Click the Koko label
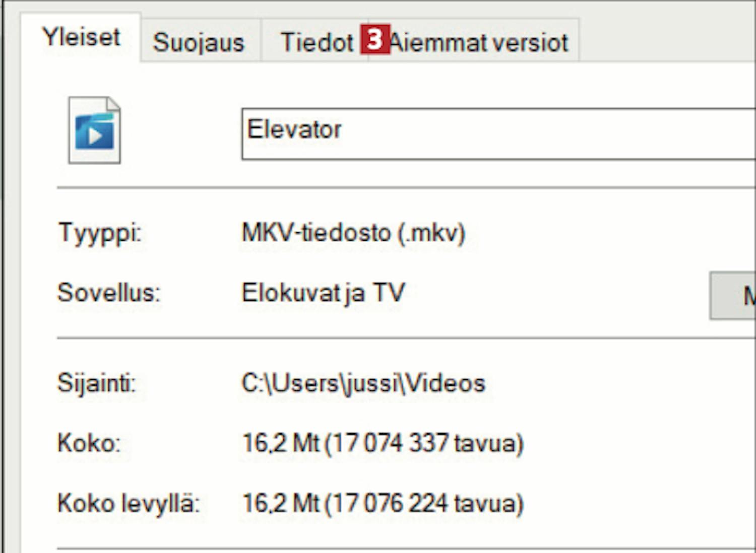 point(89,443)
